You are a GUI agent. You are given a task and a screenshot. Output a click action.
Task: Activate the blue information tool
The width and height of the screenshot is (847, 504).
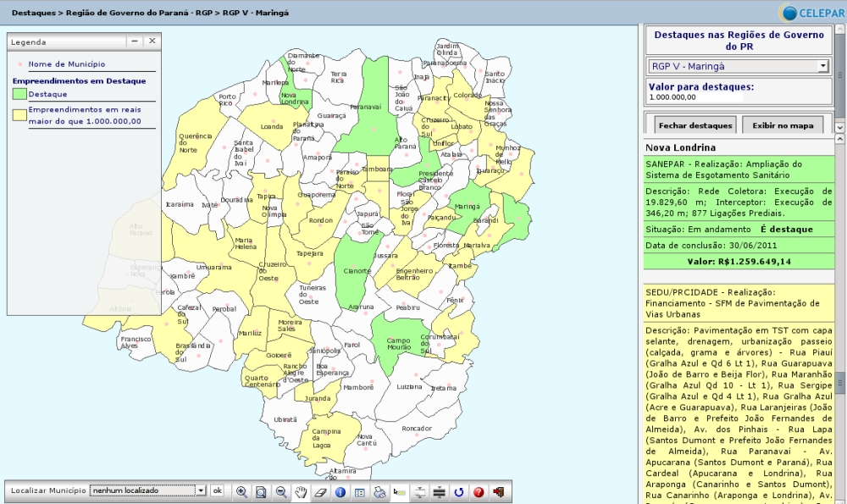(340, 491)
